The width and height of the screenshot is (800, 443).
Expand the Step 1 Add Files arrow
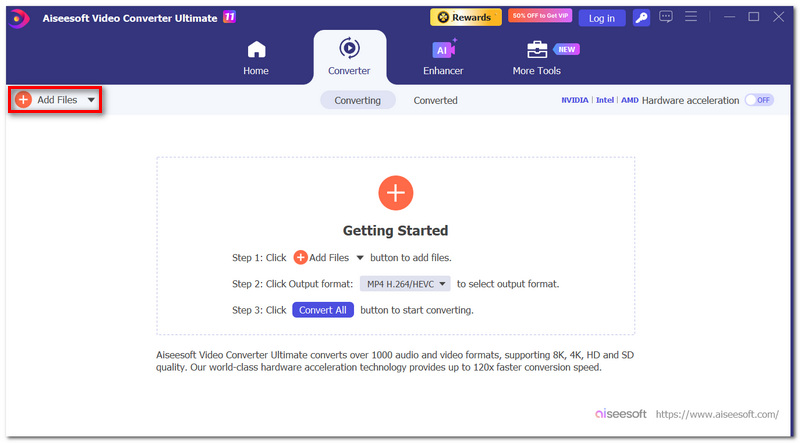tap(360, 258)
